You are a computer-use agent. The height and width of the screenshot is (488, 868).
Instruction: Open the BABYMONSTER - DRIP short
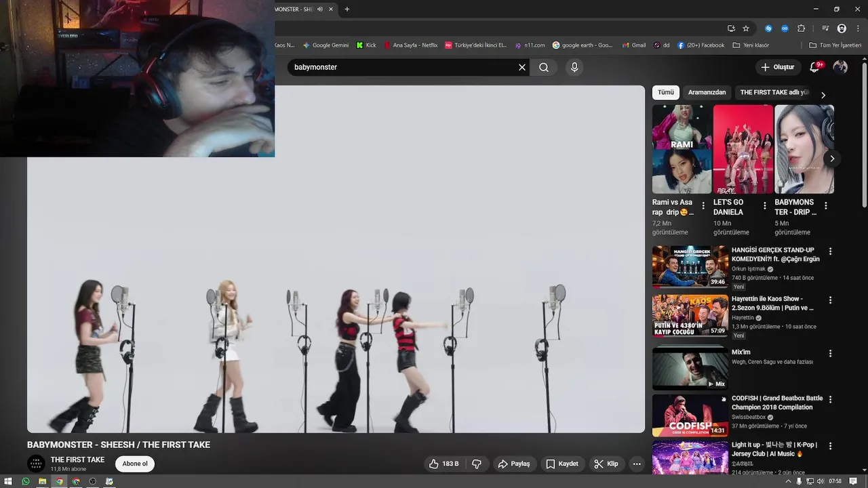pos(804,149)
